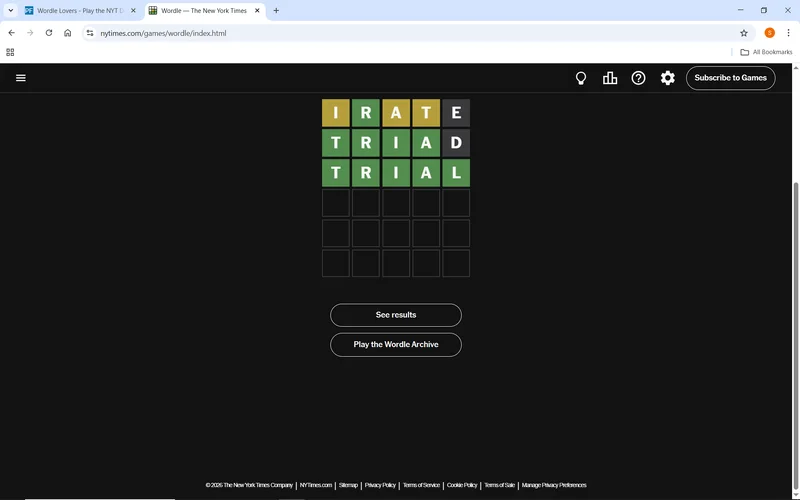Open the All Bookmarks folder
Screen dimensions: 800x500
pyautogui.click(x=766, y=52)
